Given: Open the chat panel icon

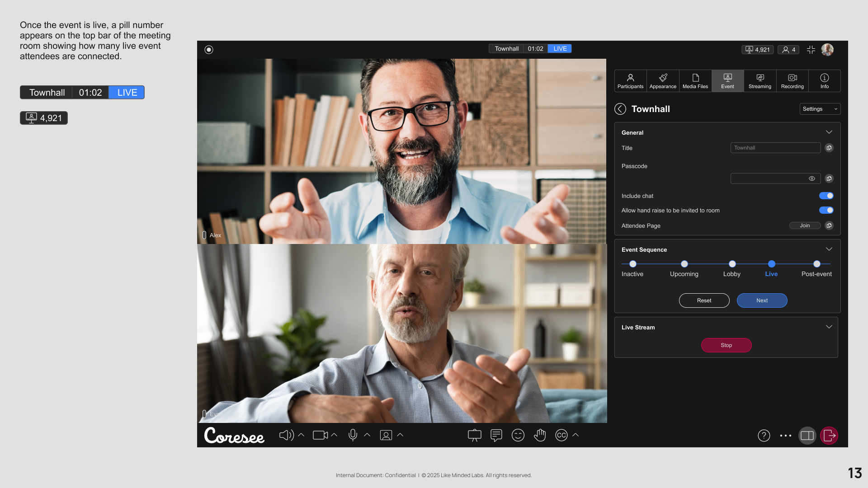Looking at the screenshot, I should (496, 435).
